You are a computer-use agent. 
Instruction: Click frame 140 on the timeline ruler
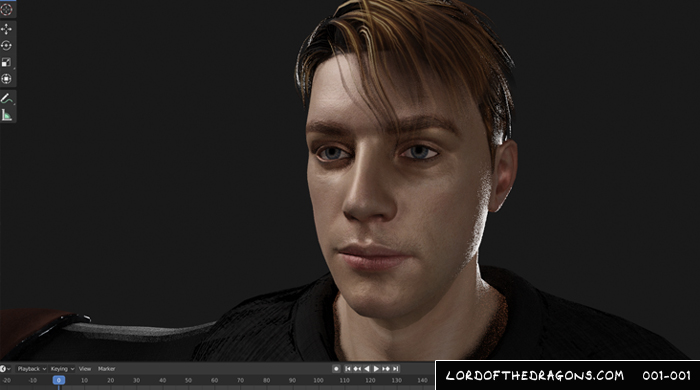422,380
